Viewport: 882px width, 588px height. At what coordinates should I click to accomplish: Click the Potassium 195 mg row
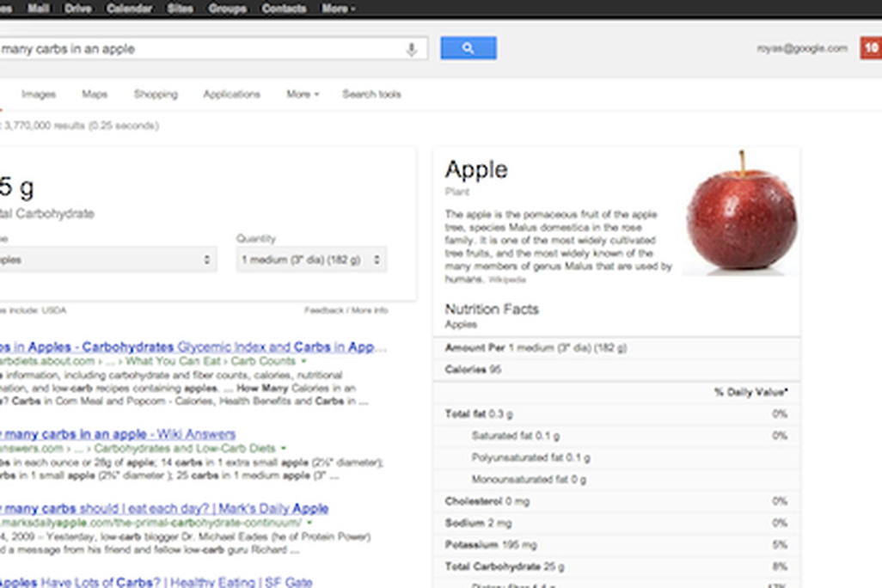pos(616,545)
